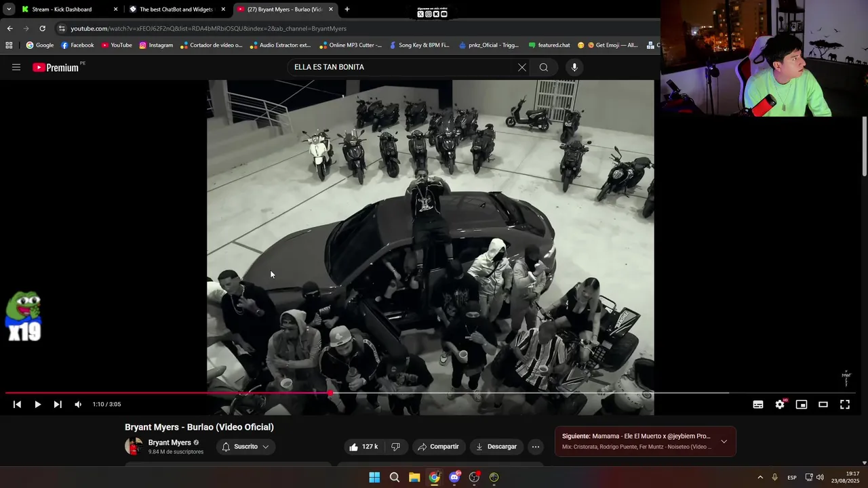Run search with the magnifier button
The height and width of the screenshot is (488, 868).
click(x=543, y=67)
